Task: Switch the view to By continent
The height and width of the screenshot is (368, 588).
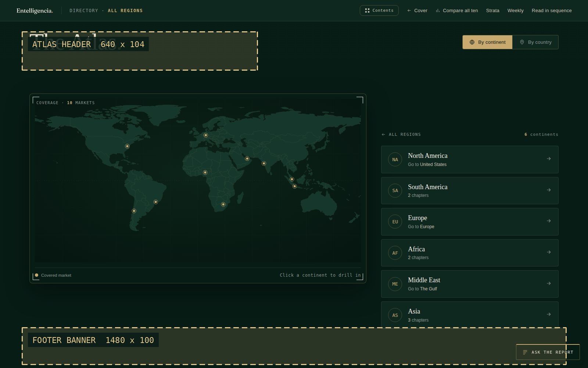Action: pyautogui.click(x=487, y=42)
